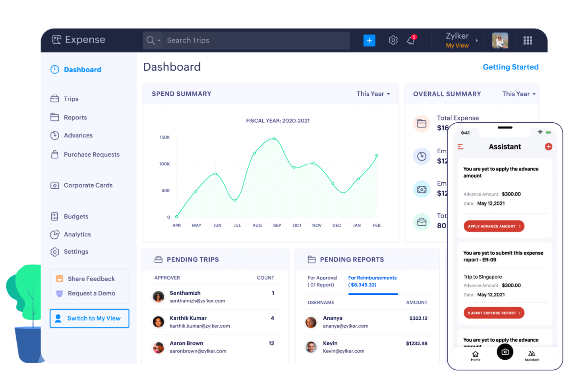Tap Apply Advance Amount on the Assistant card

click(493, 226)
